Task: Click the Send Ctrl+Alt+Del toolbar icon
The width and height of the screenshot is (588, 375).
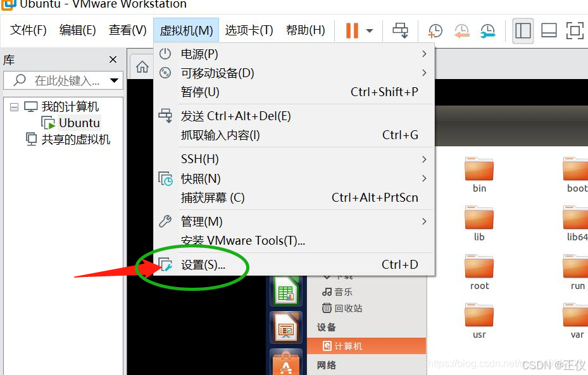Action: [x=400, y=30]
